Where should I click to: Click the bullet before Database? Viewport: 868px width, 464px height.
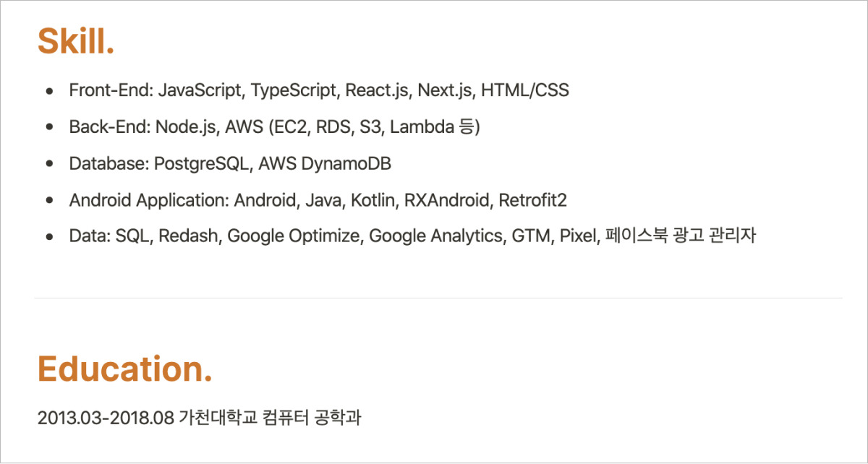click(x=49, y=164)
